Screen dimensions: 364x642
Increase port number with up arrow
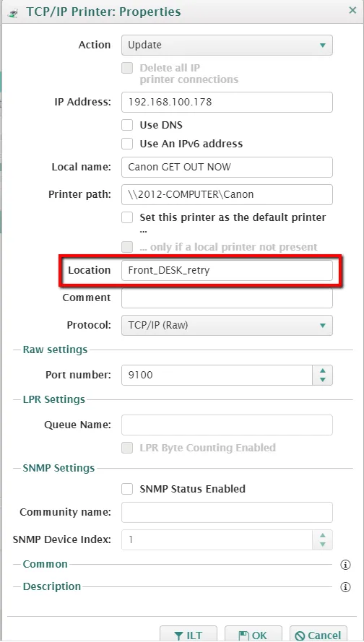pyautogui.click(x=323, y=371)
